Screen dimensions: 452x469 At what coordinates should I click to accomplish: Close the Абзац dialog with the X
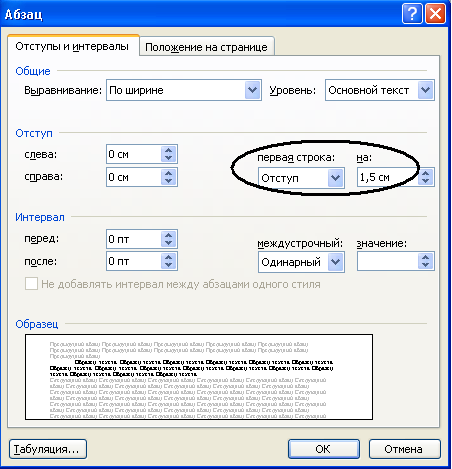tap(435, 14)
